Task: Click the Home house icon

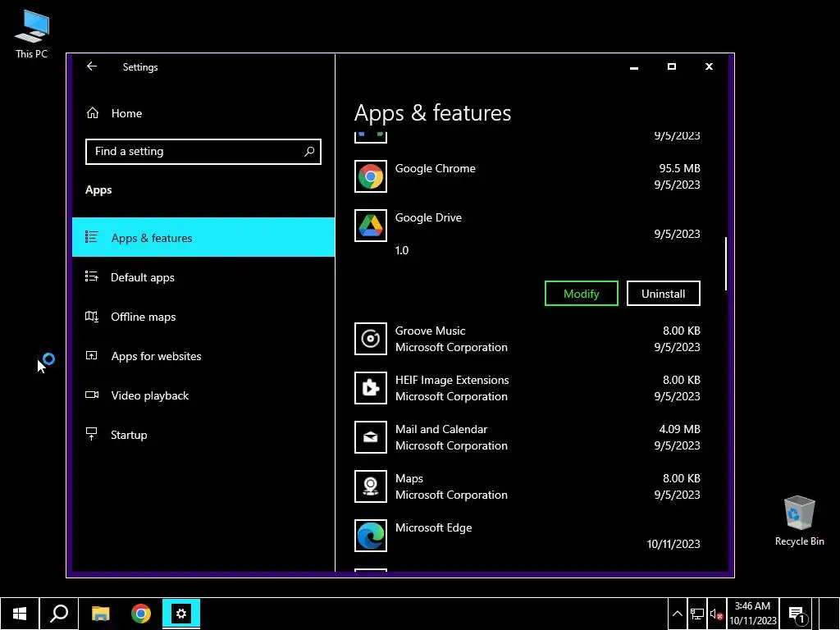Action: pyautogui.click(x=93, y=113)
